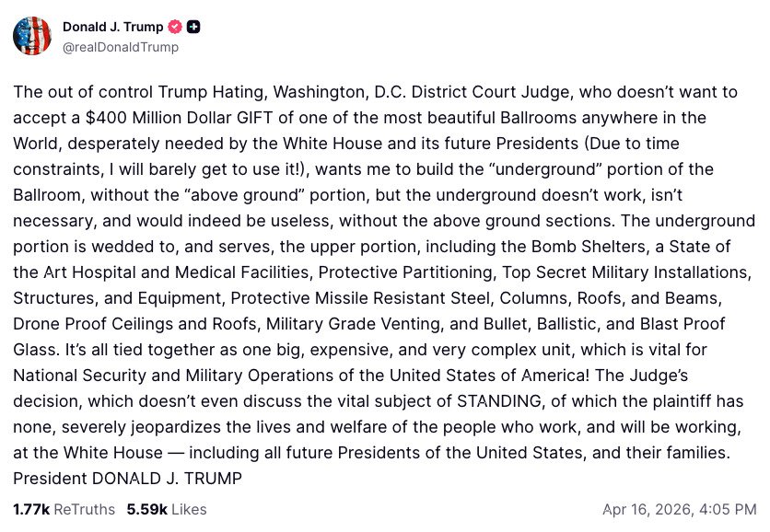
Task: Click the phrase "Top Secret Military Installations"
Action: pos(626,272)
